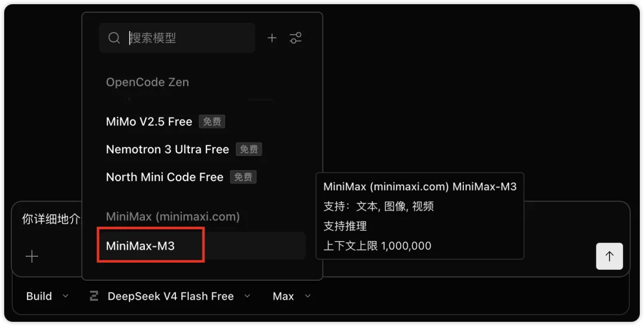Click the 免费 badge next to North Mini Code
The height and width of the screenshot is (326, 644).
point(243,177)
